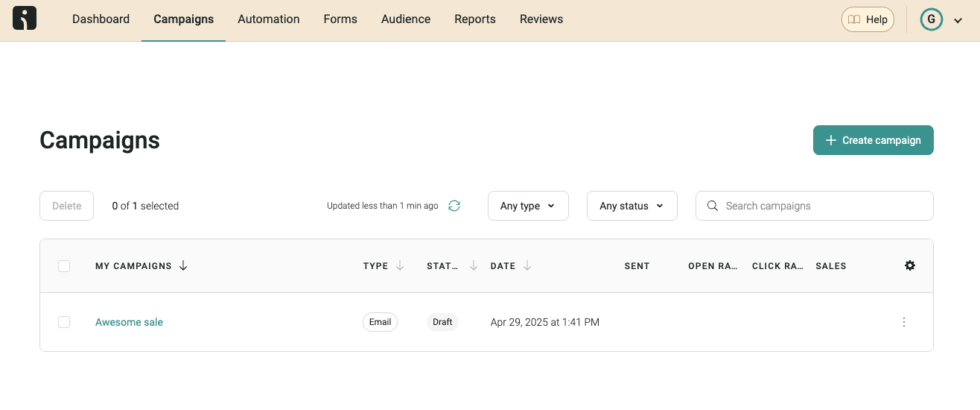The image size is (980, 410).
Task: Open the Any type filter dropdown
Action: coord(528,206)
